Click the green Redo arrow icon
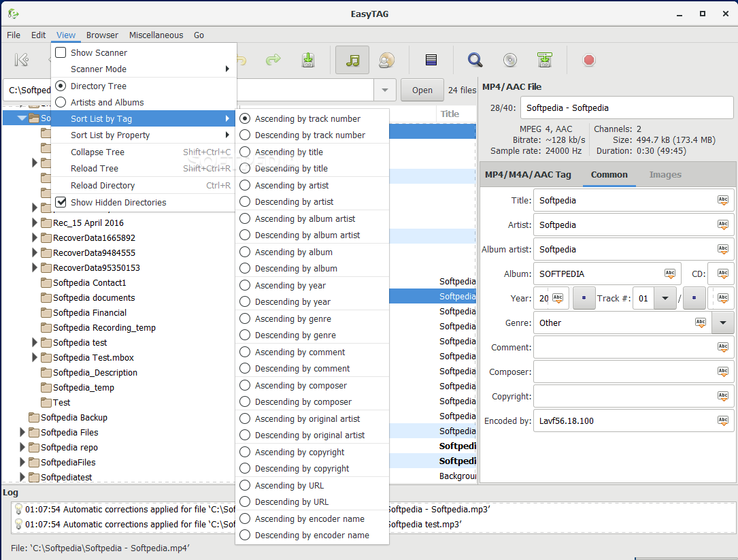The height and width of the screenshot is (560, 738). click(x=273, y=60)
